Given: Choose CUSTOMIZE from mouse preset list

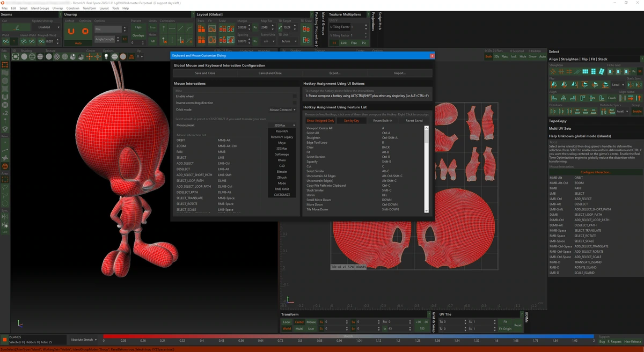Looking at the screenshot, I should coord(282,195).
